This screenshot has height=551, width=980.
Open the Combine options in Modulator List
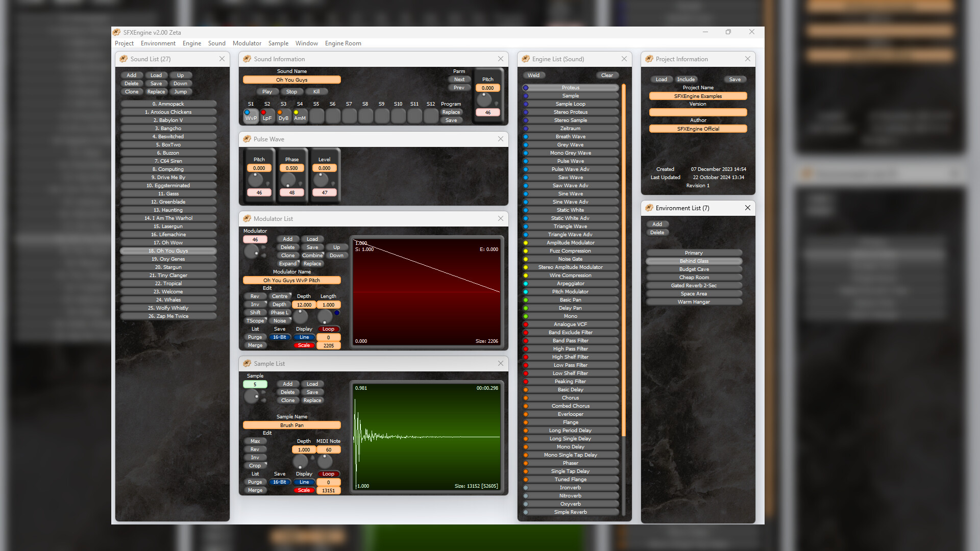pyautogui.click(x=312, y=256)
